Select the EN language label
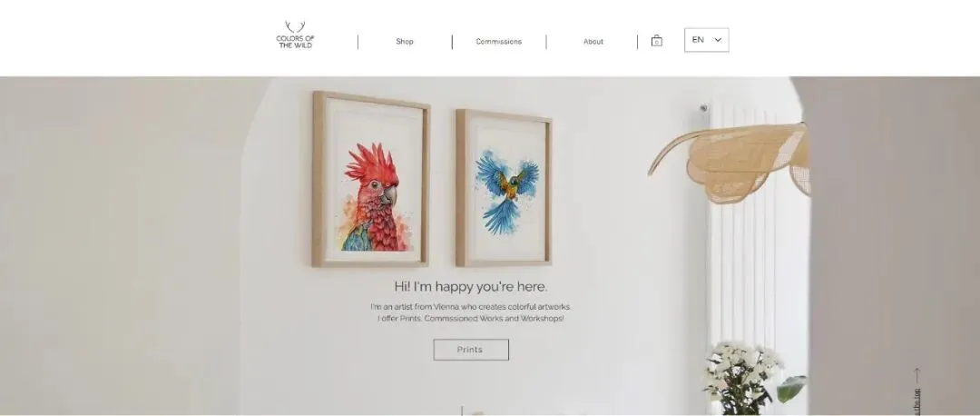The height and width of the screenshot is (416, 980). pos(698,40)
